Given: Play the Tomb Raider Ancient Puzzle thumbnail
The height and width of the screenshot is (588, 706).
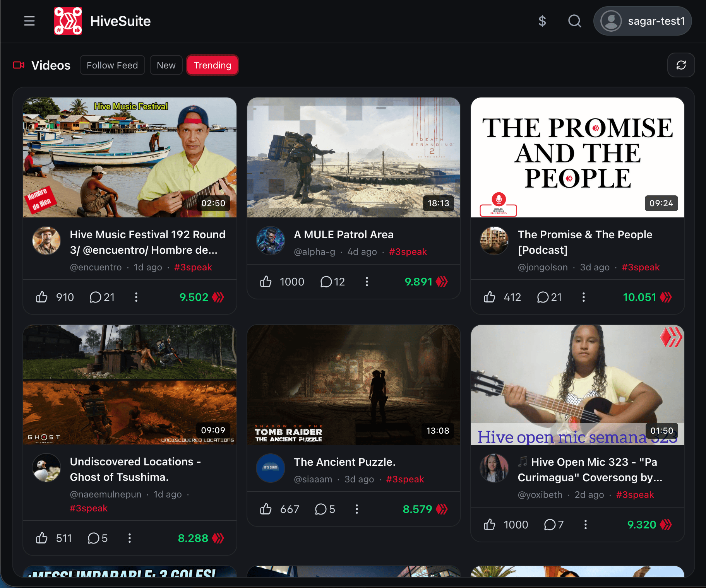Looking at the screenshot, I should pyautogui.click(x=354, y=385).
